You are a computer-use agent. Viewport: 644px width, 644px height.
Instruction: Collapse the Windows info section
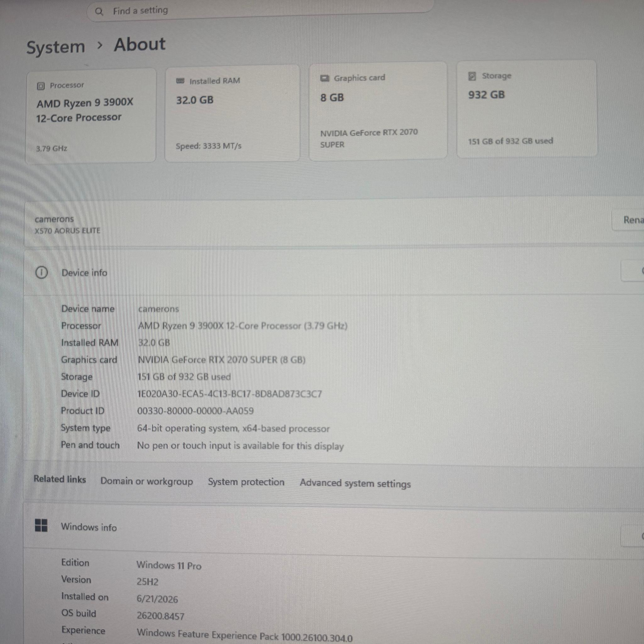click(x=633, y=536)
